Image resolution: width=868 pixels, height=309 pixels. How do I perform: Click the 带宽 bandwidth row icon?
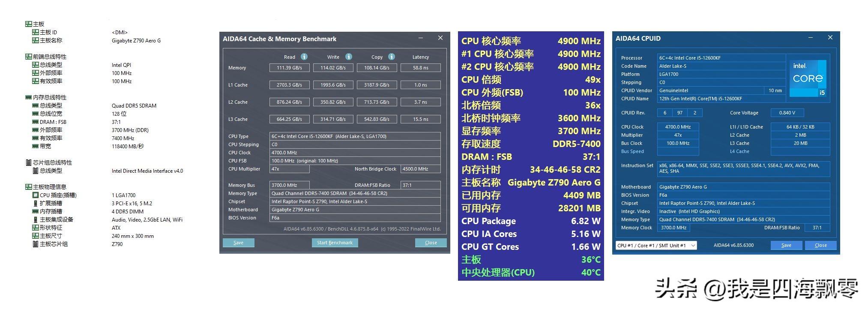coord(36,146)
